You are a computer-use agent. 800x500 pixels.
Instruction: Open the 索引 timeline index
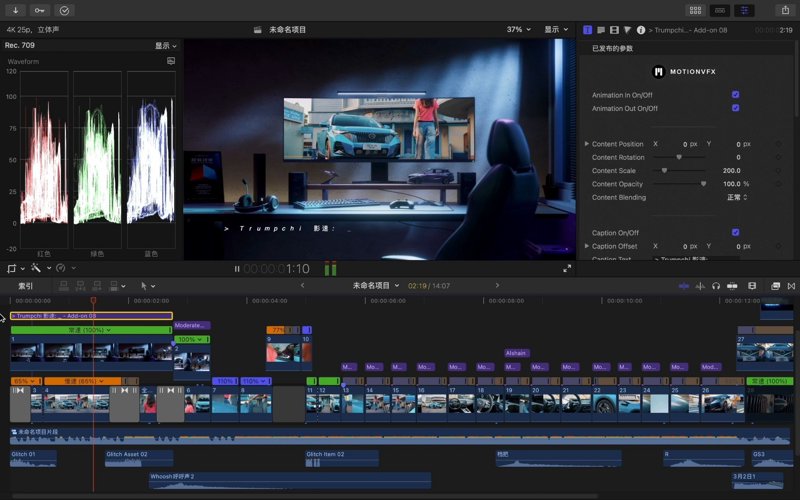(26, 286)
